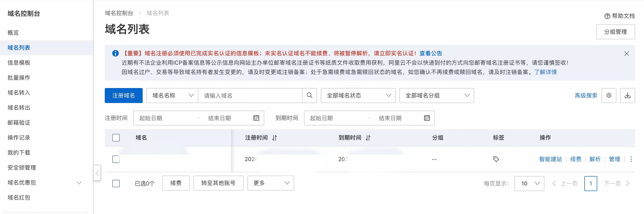Click 续费 link in domain row
Image resolution: width=644 pixels, height=214 pixels.
[576, 159]
